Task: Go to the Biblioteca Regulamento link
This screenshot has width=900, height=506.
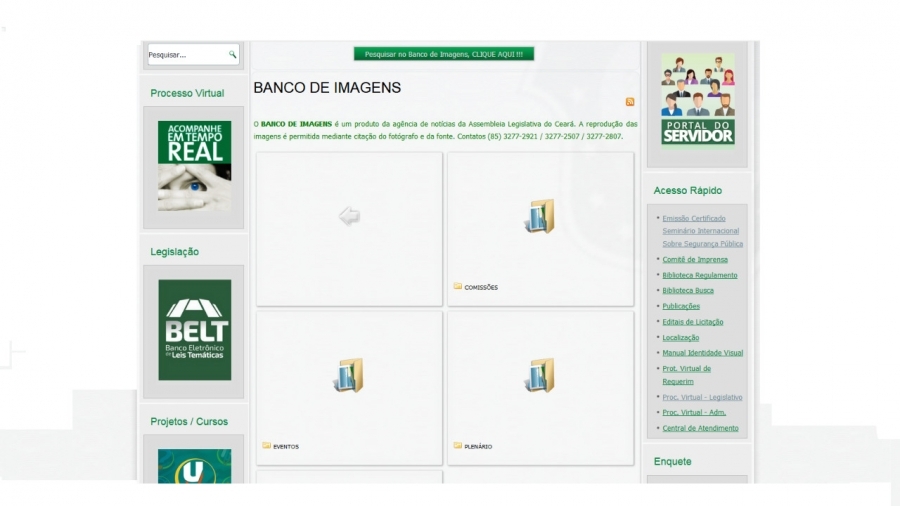Action: pyautogui.click(x=699, y=275)
